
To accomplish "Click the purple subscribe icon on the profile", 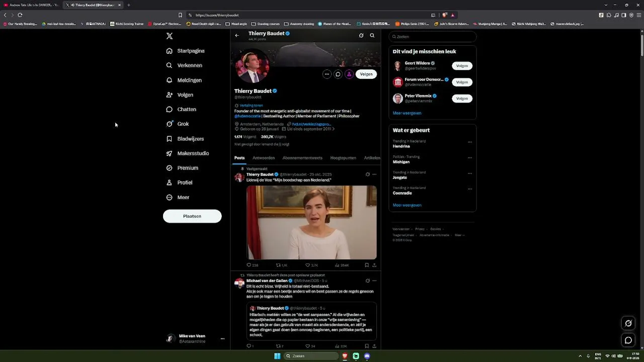I will click(349, 74).
